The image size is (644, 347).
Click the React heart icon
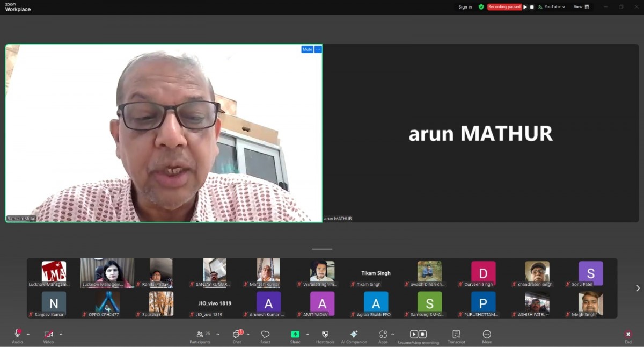pos(265,334)
